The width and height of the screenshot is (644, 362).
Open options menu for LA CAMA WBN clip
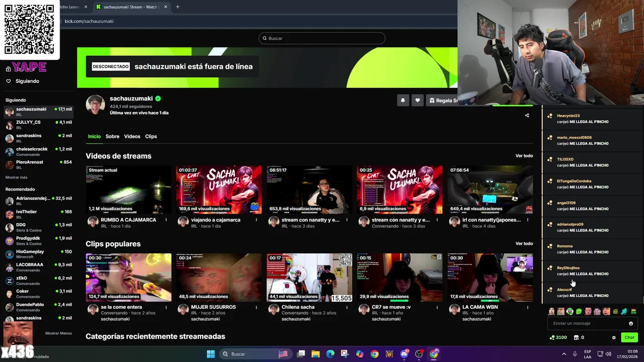(x=528, y=307)
